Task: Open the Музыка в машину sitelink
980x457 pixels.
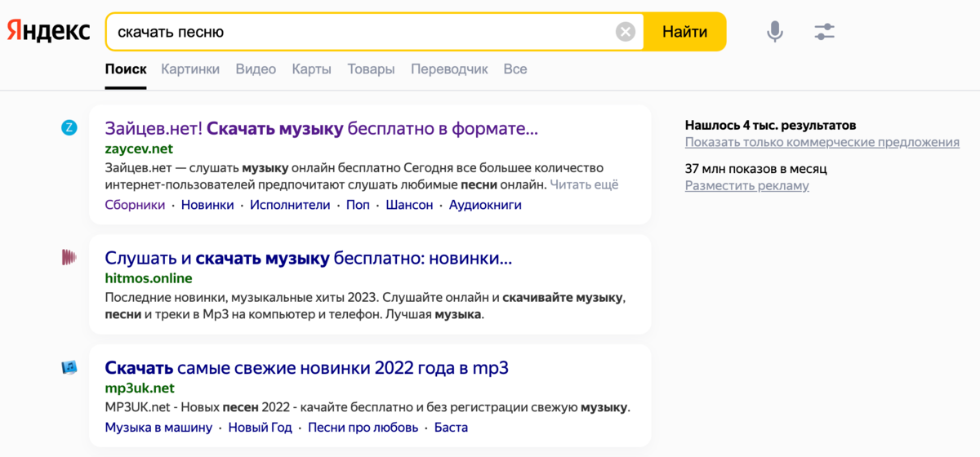Action: [158, 428]
